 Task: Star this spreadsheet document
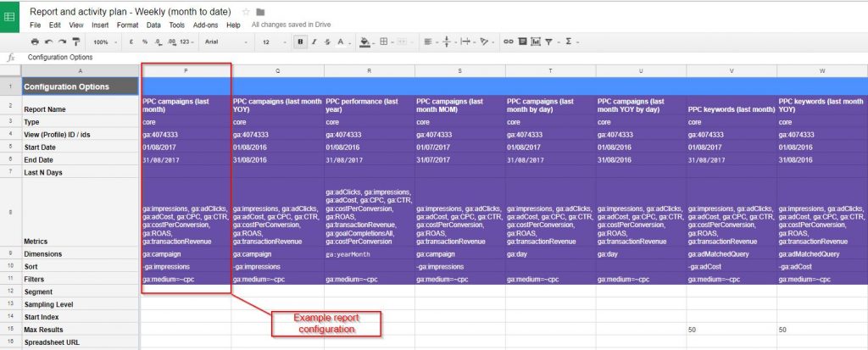coord(246,12)
